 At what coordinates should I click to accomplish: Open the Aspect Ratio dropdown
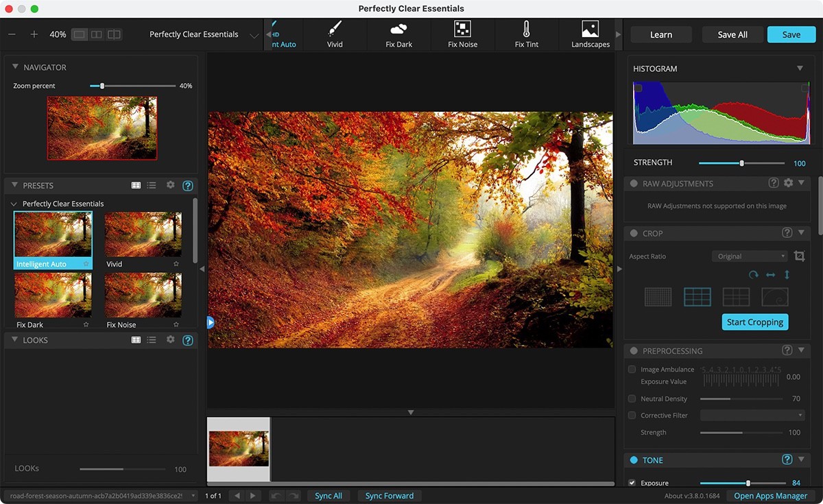point(750,256)
